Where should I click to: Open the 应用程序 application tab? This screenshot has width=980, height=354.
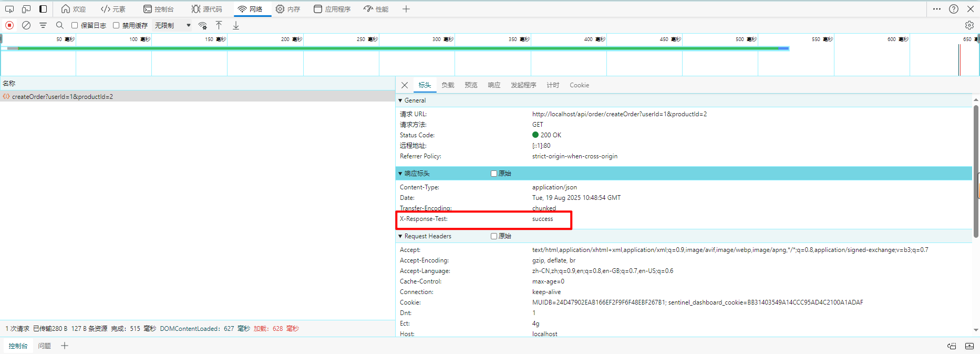tap(332, 9)
